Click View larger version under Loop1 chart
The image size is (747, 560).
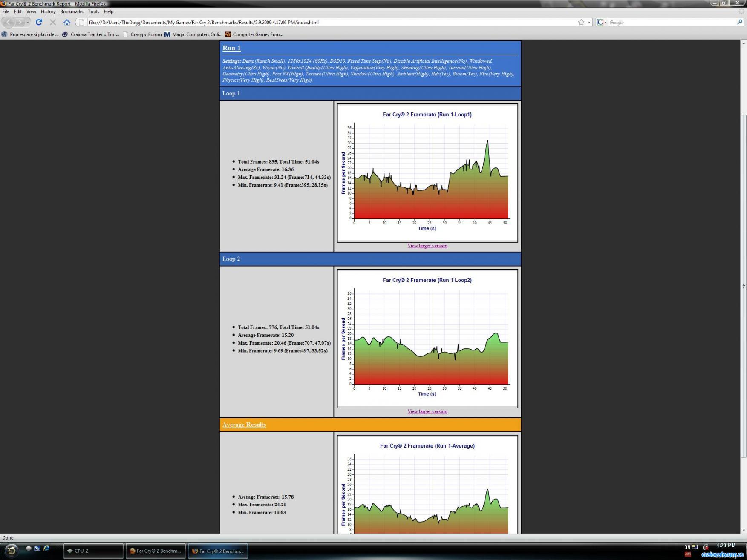(x=427, y=246)
